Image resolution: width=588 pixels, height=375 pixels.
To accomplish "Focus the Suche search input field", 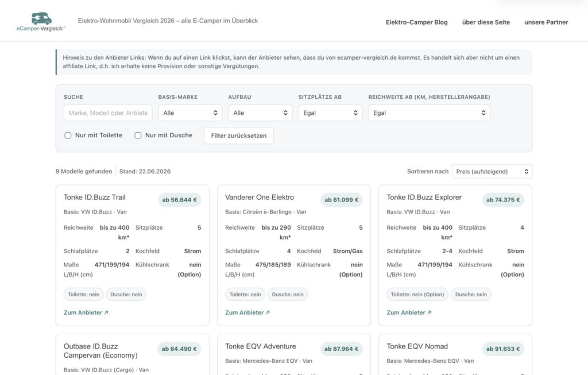I will coord(108,113).
